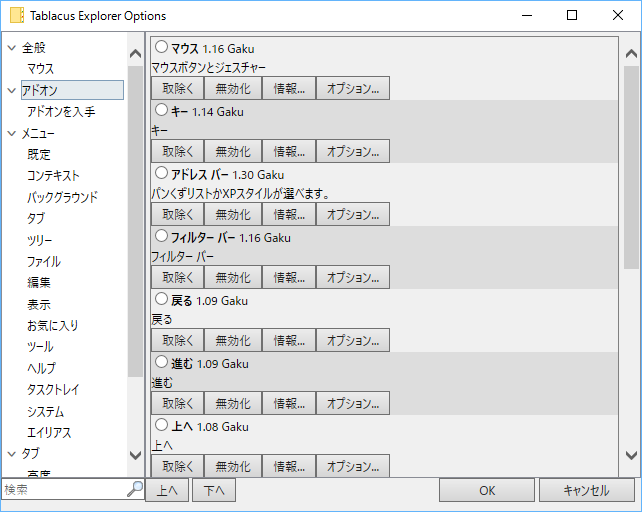Open the 既定 menu settings
The image size is (642, 512).
39,154
